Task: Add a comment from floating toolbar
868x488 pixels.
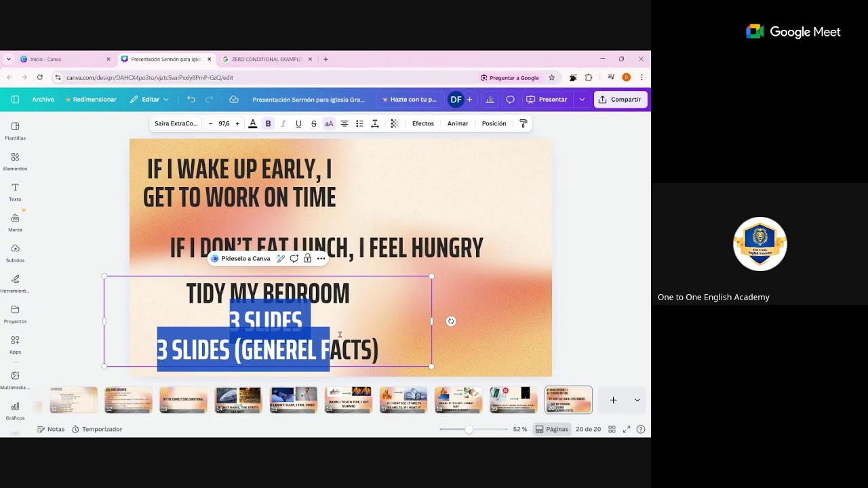Action: click(294, 258)
